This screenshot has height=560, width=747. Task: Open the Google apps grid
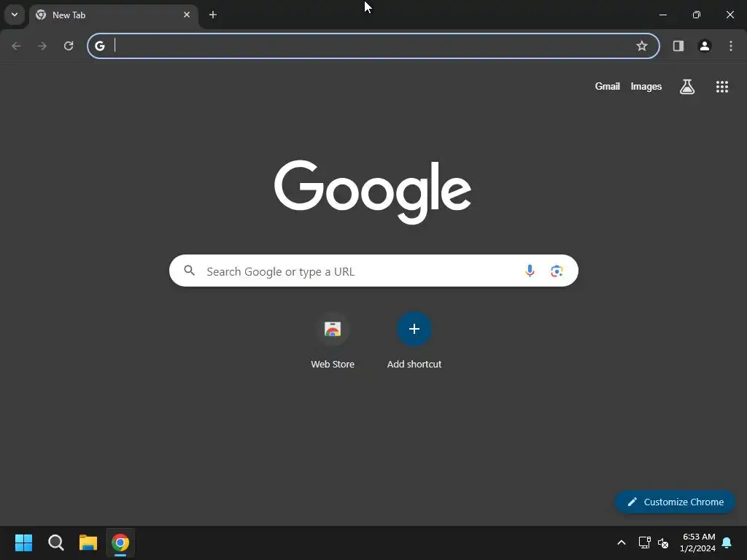tap(722, 87)
